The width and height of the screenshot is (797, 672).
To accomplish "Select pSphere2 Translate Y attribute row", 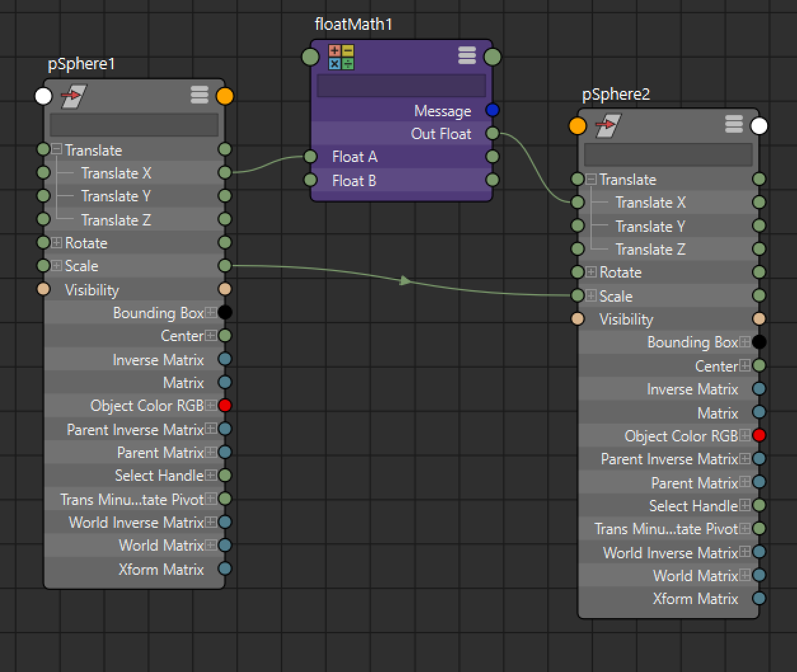I will (x=669, y=226).
